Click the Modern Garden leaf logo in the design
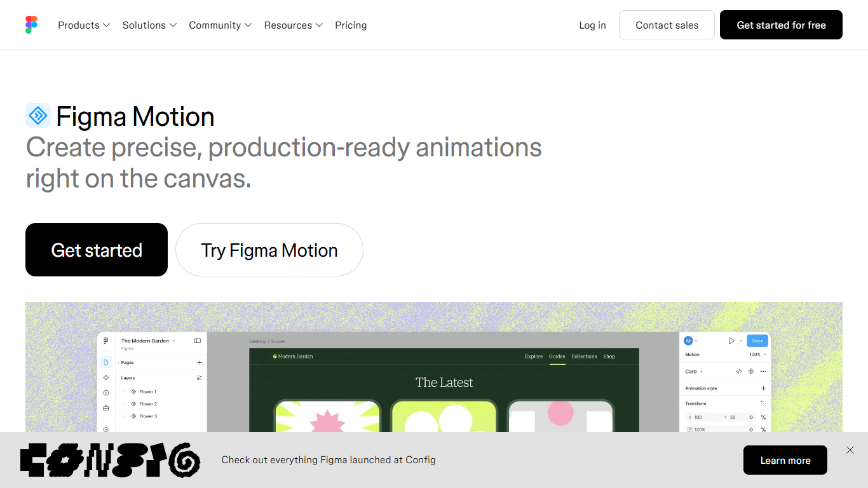 coord(275,356)
